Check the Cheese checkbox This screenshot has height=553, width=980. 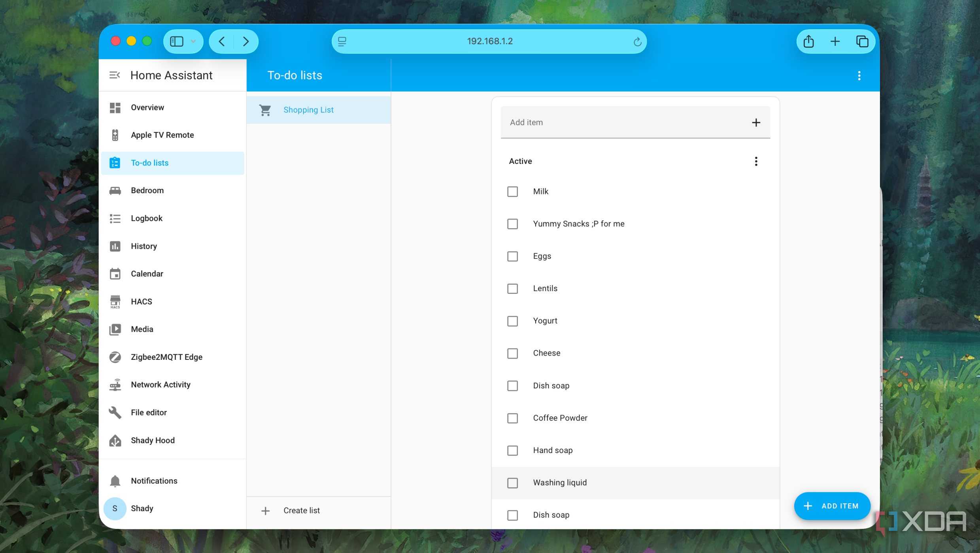[x=512, y=354]
